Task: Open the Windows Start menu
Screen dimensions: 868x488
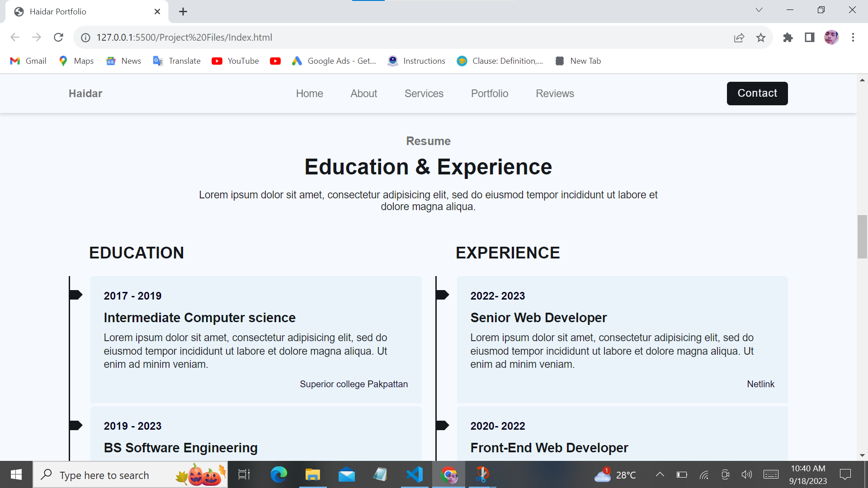Action: 16,474
